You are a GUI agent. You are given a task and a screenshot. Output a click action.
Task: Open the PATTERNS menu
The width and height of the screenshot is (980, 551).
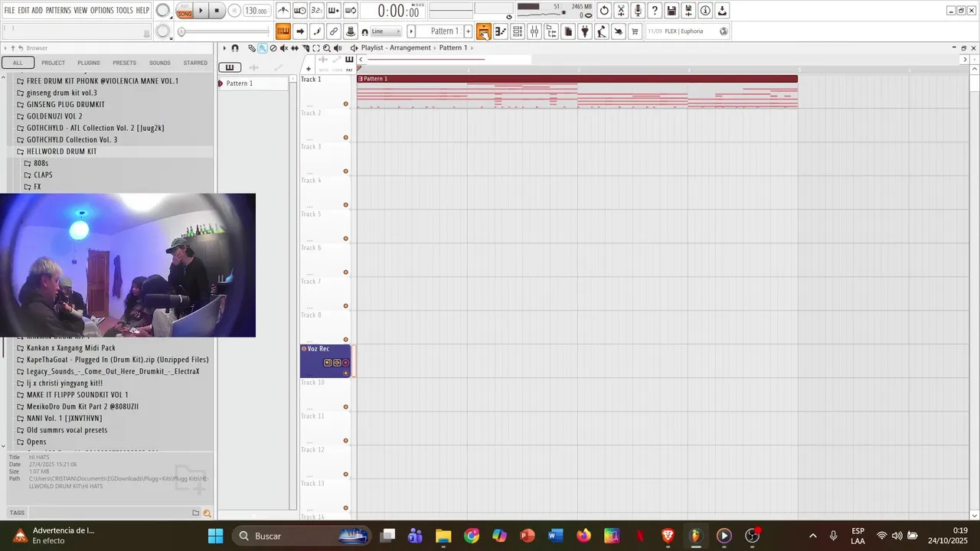tap(58, 11)
